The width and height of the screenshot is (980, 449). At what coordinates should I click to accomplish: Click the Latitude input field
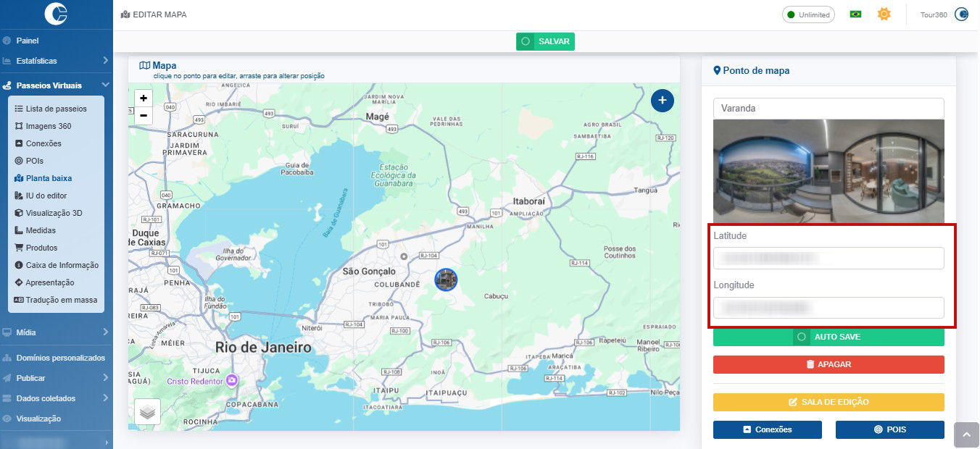pos(829,258)
